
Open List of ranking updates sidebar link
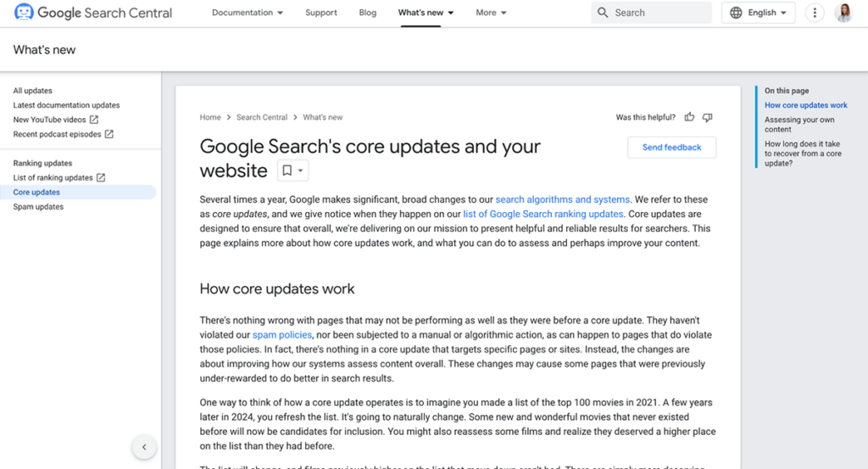53,178
